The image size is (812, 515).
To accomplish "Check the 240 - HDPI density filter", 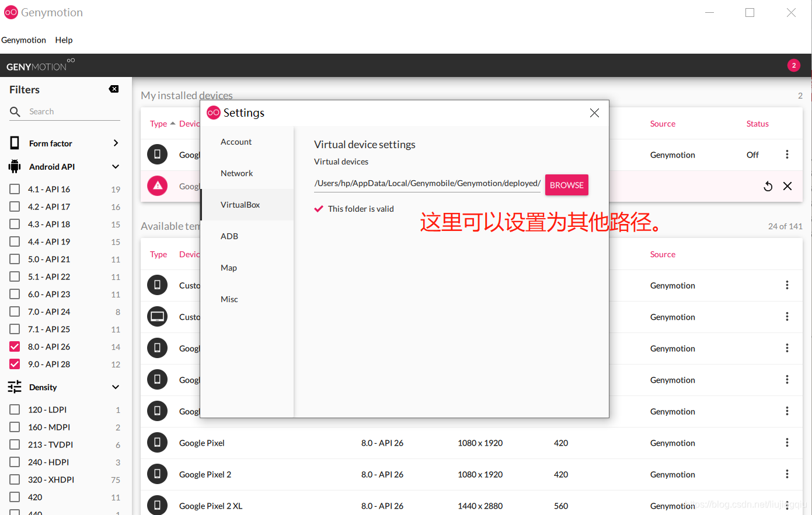I will click(x=15, y=462).
